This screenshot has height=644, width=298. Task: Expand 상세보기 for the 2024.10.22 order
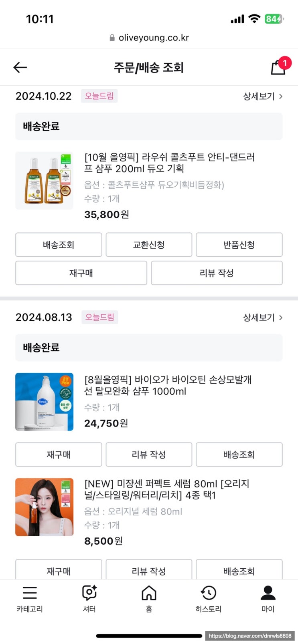pyautogui.click(x=263, y=97)
